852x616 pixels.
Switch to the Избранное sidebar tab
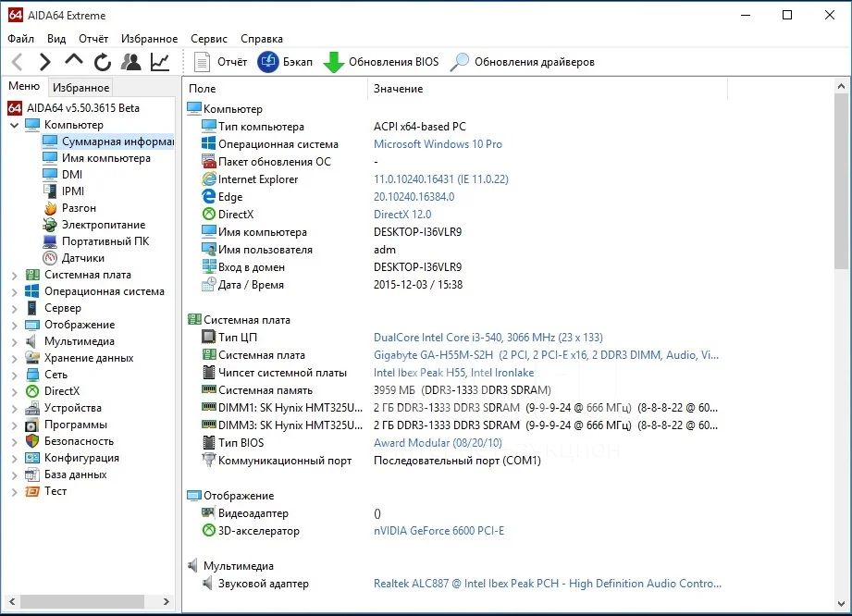81,88
